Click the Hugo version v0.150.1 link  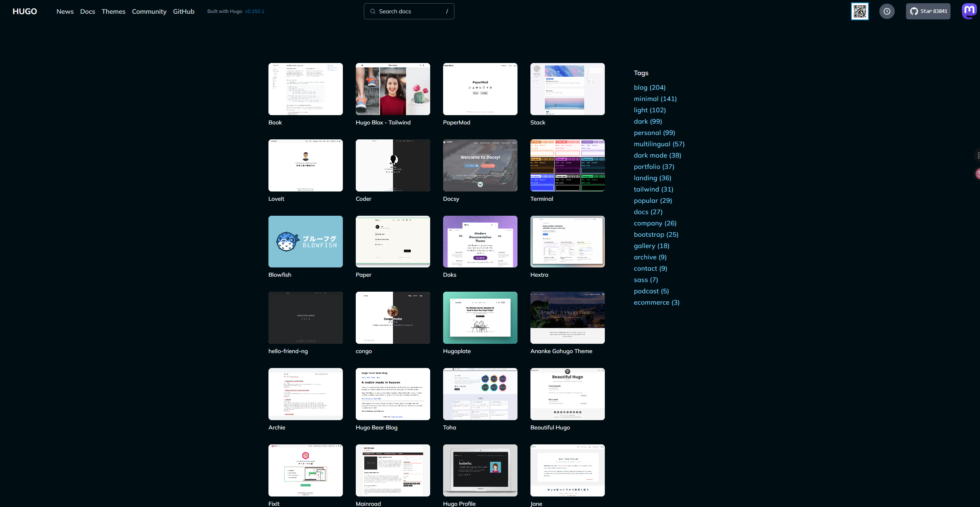(254, 11)
